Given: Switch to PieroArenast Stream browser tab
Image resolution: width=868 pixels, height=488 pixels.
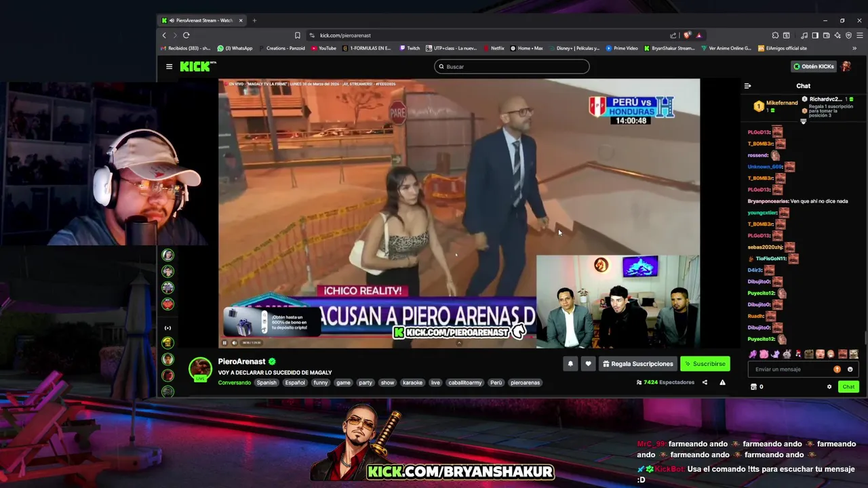Looking at the screenshot, I should (202, 20).
